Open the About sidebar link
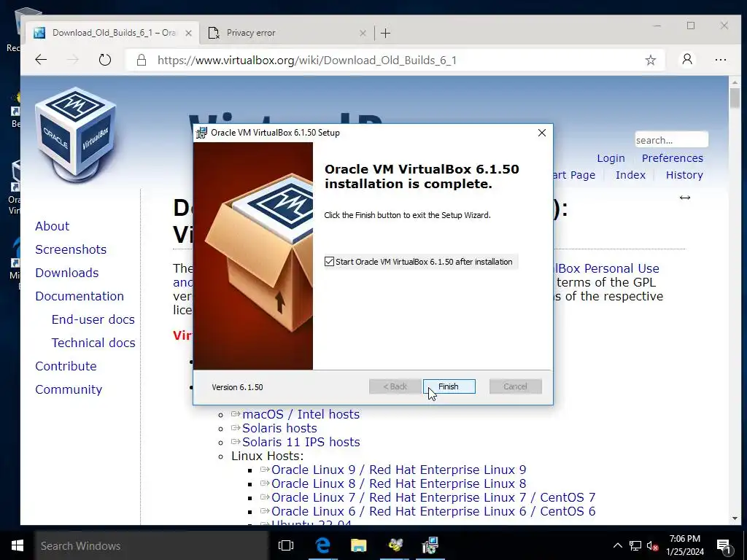 (52, 226)
